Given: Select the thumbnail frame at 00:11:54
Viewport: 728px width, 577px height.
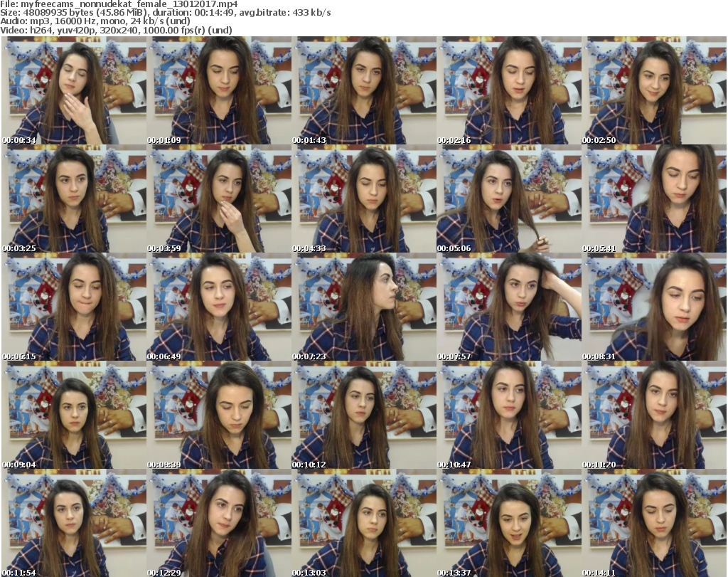Looking at the screenshot, I should coord(74,523).
